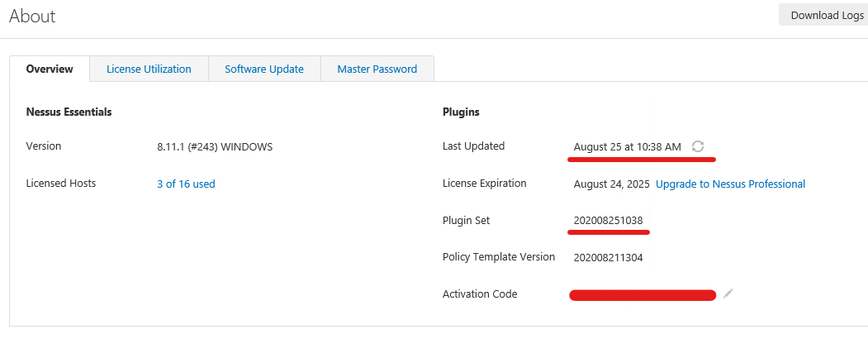The width and height of the screenshot is (868, 358).
Task: Click the Policy Template Version number 202008211304
Action: click(608, 258)
